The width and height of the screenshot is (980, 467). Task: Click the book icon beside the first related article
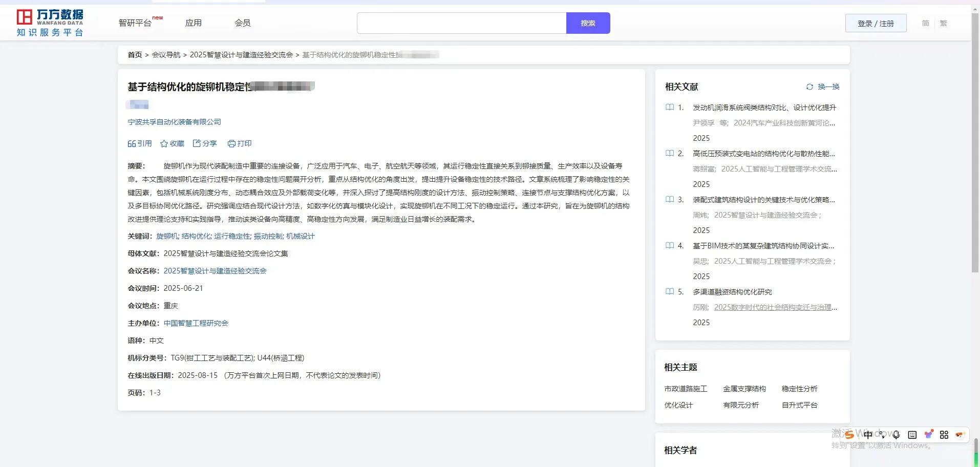pyautogui.click(x=670, y=107)
